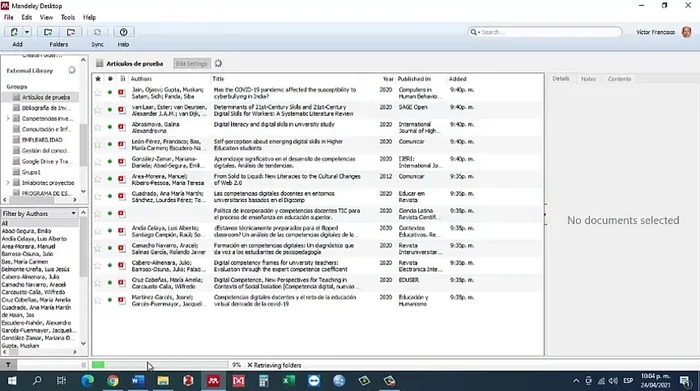
Task: Expand the Inkabiotec proyectos group
Action: click(x=8, y=183)
